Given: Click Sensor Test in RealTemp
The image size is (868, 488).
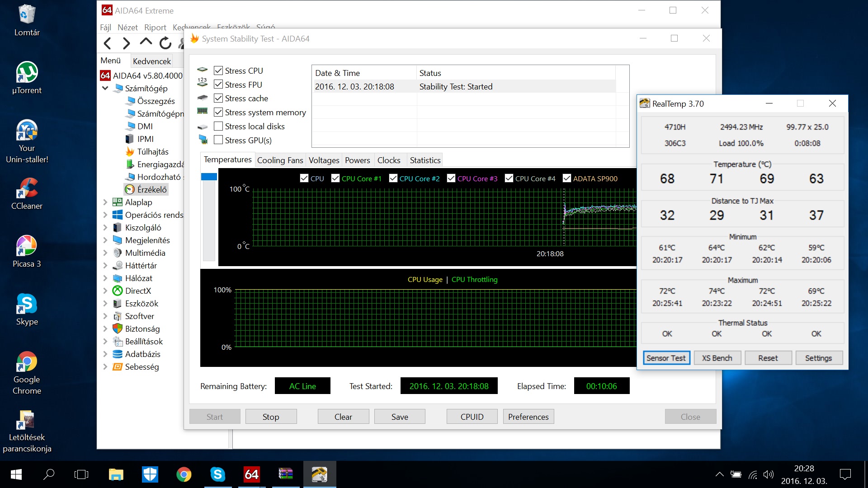Looking at the screenshot, I should point(666,358).
